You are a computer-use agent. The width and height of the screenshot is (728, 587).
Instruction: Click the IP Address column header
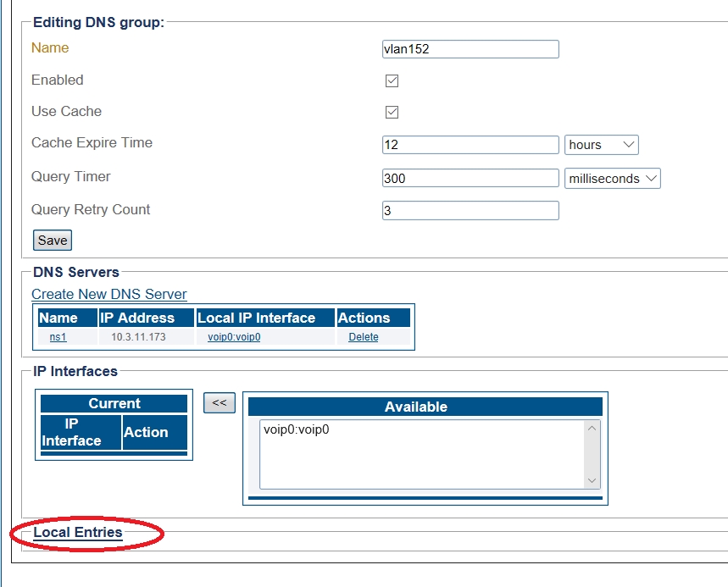136,318
